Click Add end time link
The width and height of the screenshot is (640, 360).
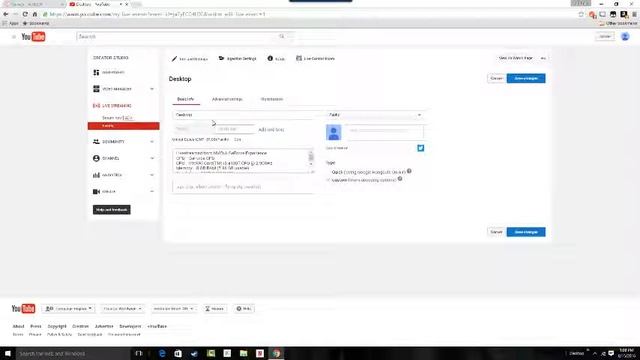[x=271, y=130]
